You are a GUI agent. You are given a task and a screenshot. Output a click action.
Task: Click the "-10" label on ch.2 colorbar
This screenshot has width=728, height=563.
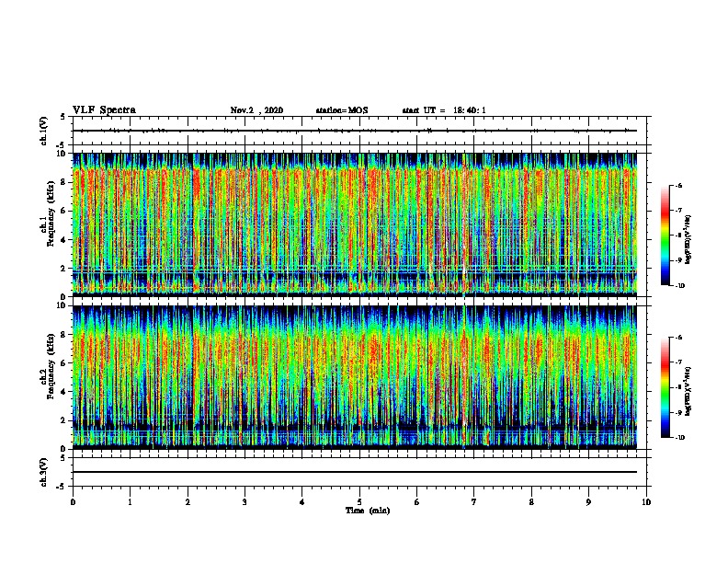coord(680,438)
